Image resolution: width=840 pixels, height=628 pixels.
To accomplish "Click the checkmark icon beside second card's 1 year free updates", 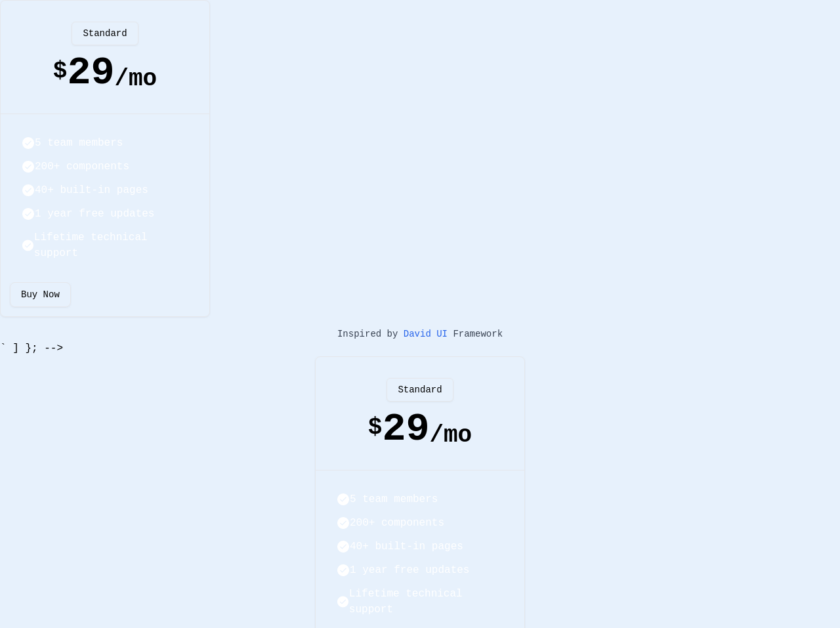I will coord(343,570).
